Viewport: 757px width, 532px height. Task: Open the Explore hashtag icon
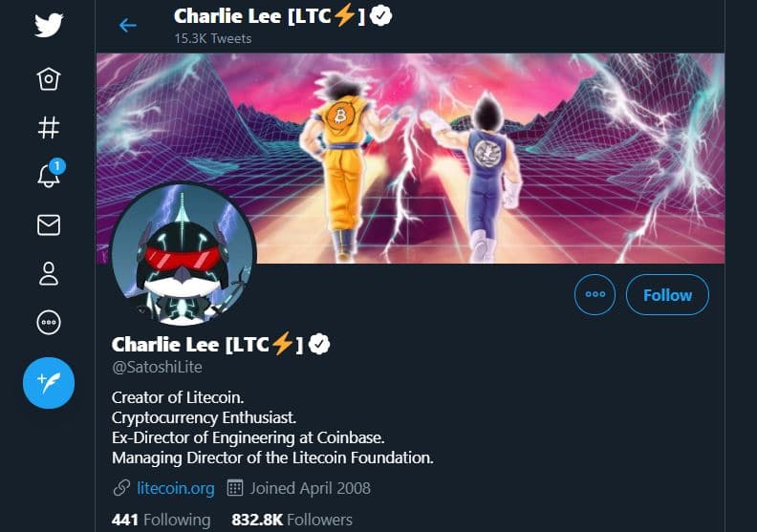pos(49,128)
